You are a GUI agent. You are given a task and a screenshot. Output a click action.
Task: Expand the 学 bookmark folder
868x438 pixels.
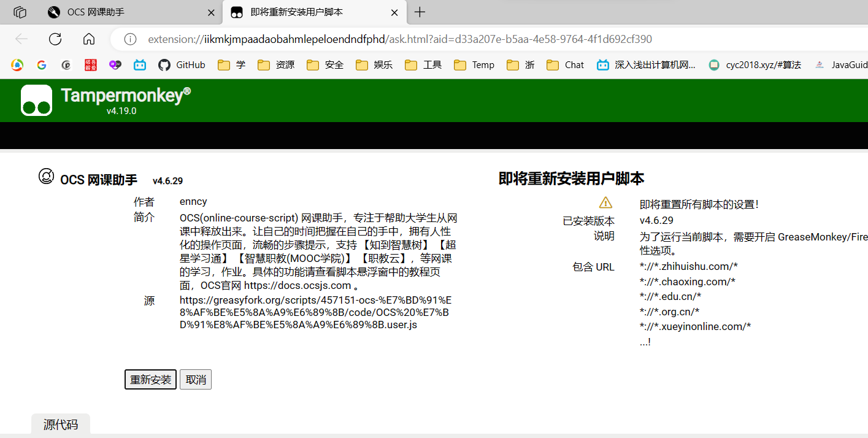[x=232, y=65]
